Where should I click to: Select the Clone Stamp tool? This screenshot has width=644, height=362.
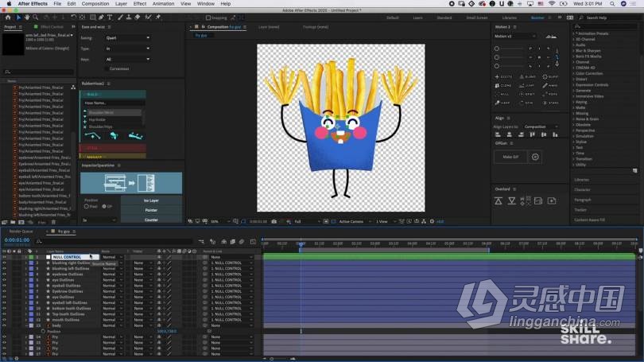(x=129, y=18)
